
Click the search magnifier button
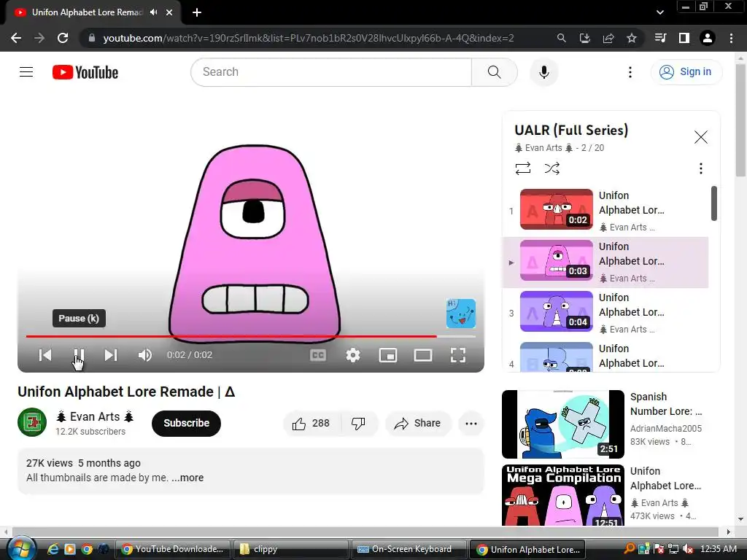(x=494, y=72)
